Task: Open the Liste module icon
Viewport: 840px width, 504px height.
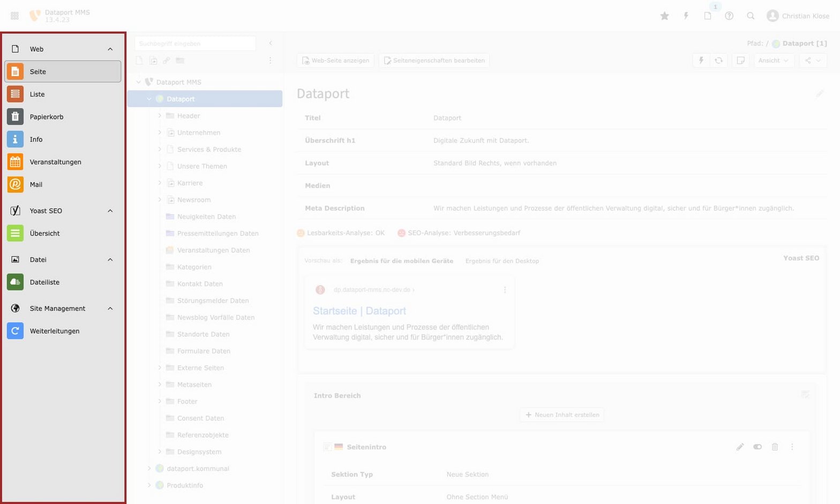Action: (x=15, y=94)
